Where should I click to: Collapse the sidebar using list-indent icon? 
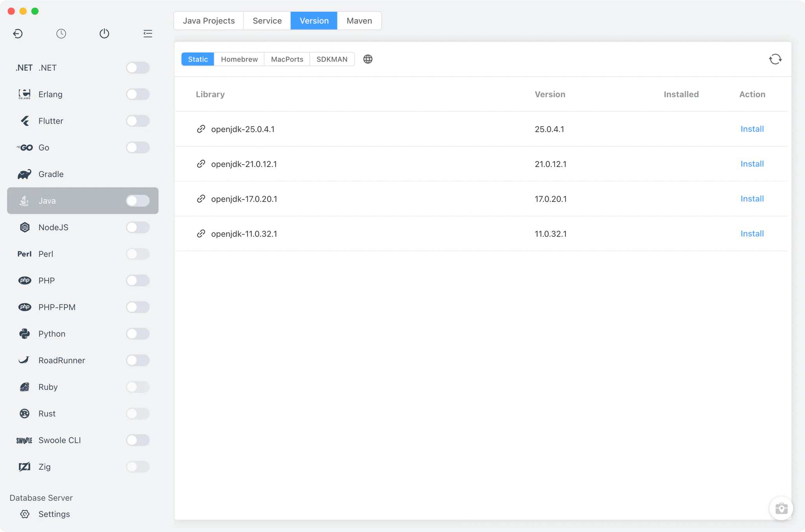point(148,33)
